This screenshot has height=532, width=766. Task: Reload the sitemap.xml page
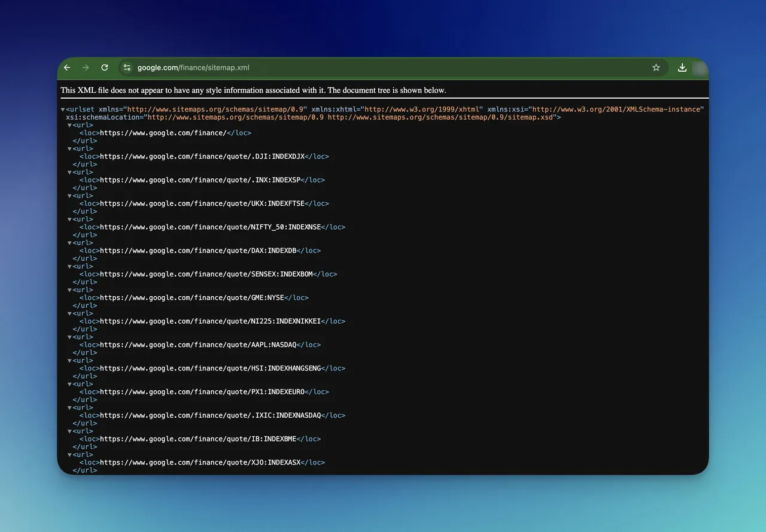pyautogui.click(x=105, y=68)
